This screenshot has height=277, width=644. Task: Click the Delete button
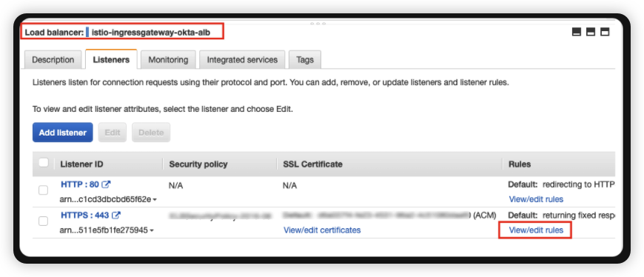[151, 133]
